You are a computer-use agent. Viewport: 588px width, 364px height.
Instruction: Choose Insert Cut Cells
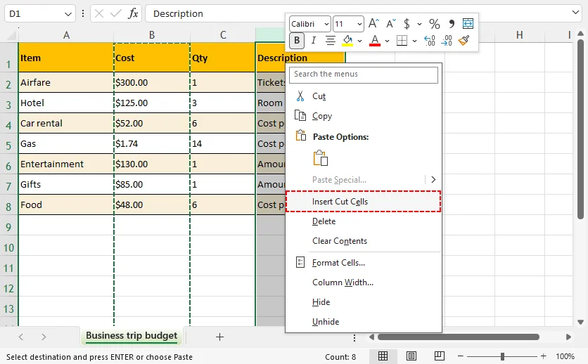364,202
